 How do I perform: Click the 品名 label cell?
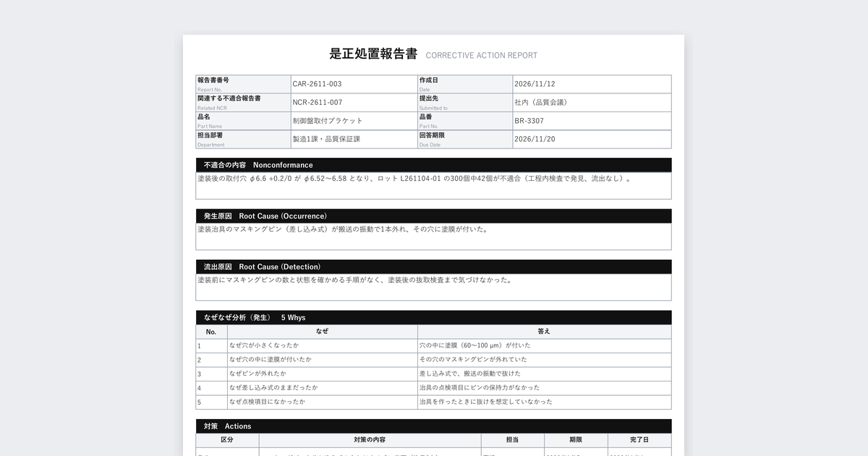point(243,121)
